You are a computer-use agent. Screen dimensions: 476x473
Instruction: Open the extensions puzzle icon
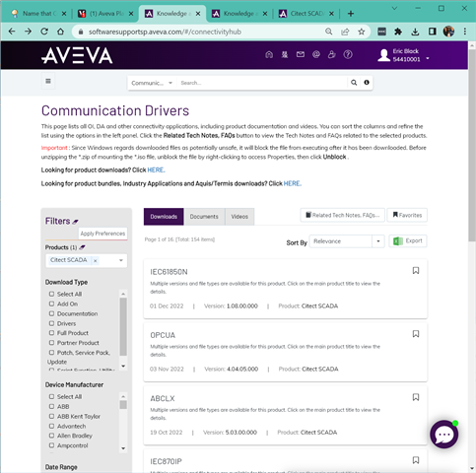coord(398,32)
